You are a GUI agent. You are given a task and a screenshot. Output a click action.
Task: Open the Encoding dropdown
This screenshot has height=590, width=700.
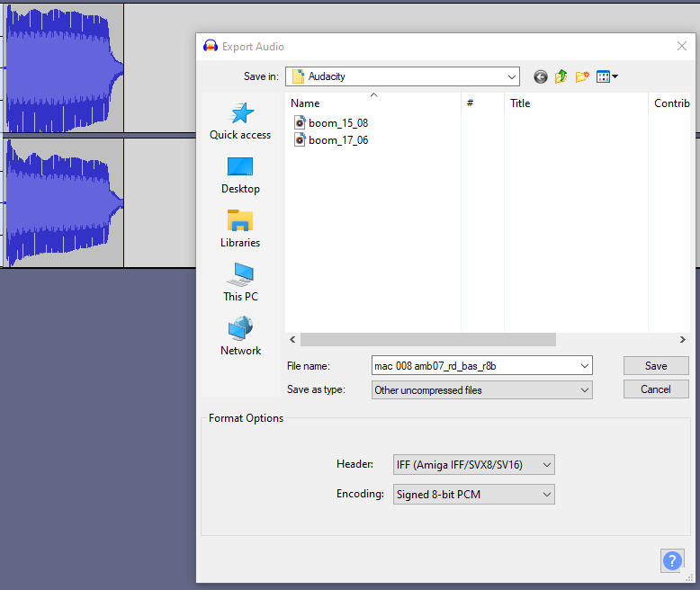click(x=474, y=495)
